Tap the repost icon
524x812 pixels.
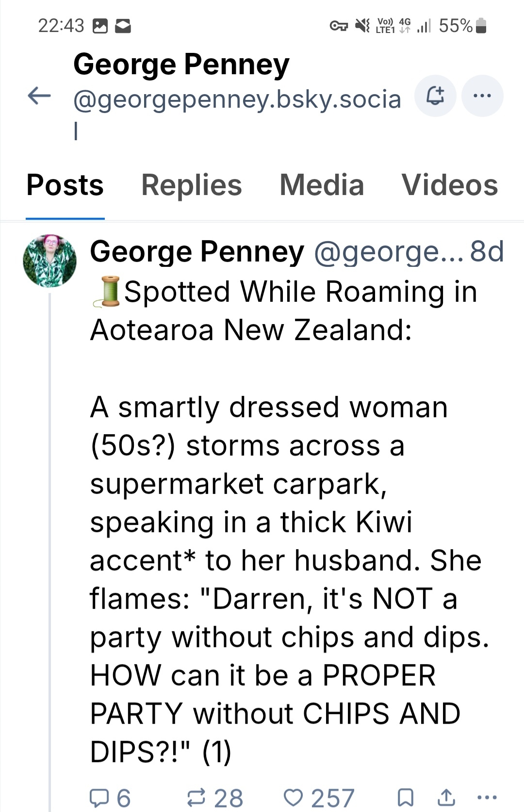[196, 797]
